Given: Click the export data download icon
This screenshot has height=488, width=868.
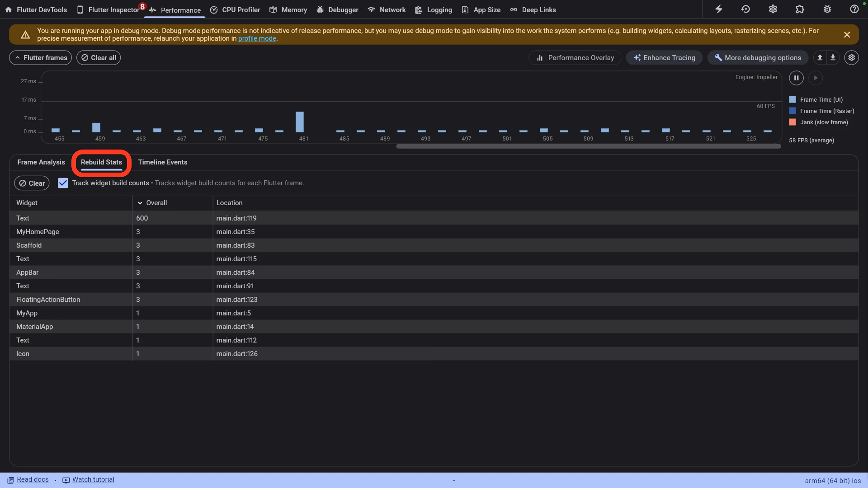Looking at the screenshot, I should [833, 57].
